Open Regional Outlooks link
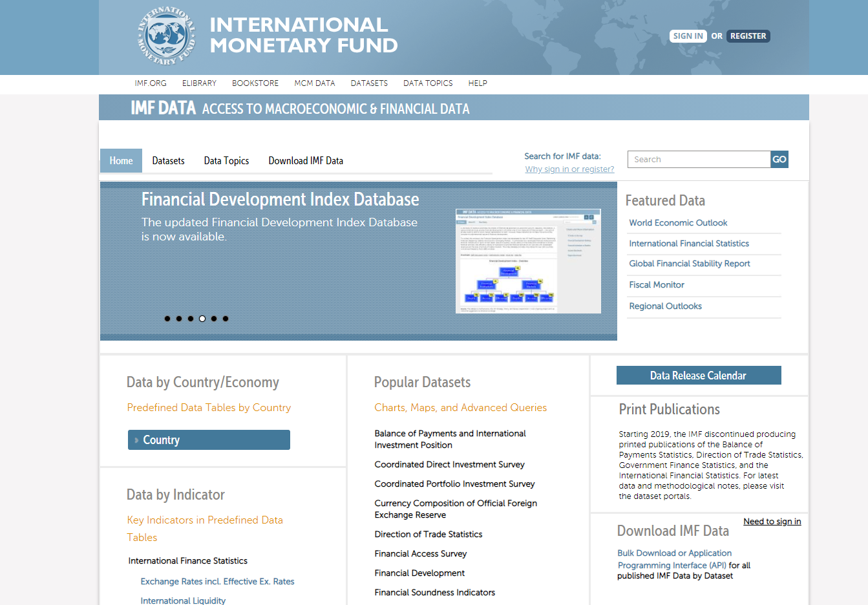Screen dimensions: 868x605 coord(665,306)
